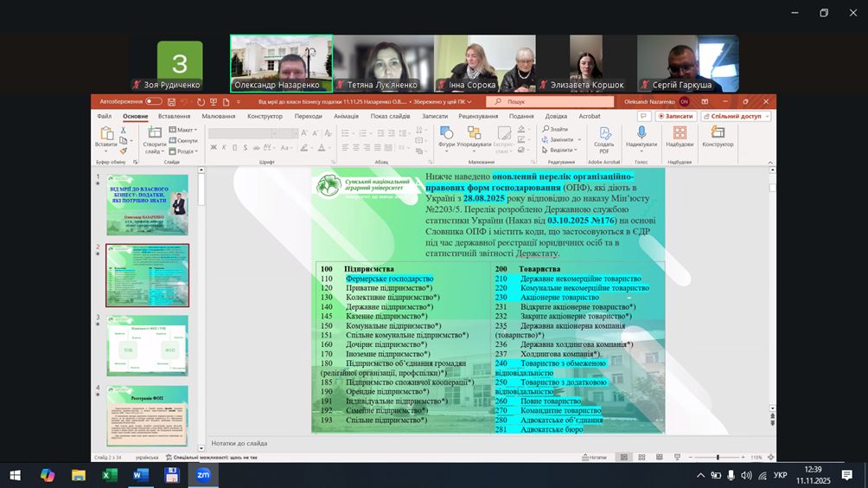Image resolution: width=868 pixels, height=488 pixels.
Task: Switch to slide sorter view in status bar
Action: pyautogui.click(x=641, y=457)
